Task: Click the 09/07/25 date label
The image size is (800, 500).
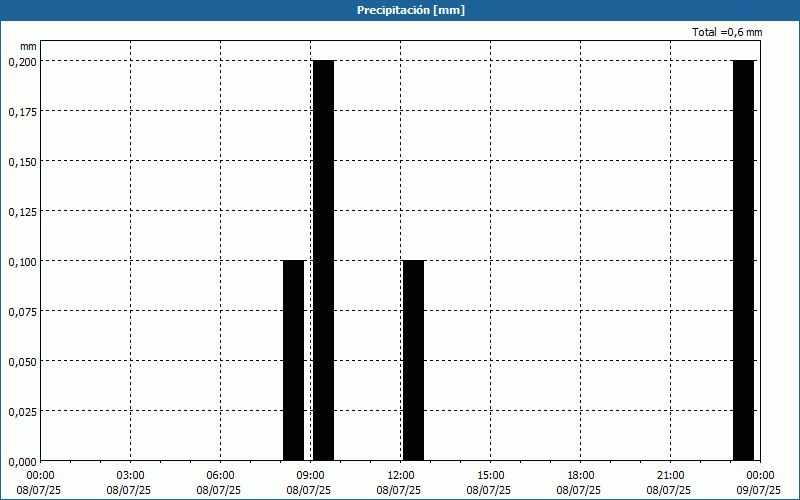Action: click(x=758, y=490)
